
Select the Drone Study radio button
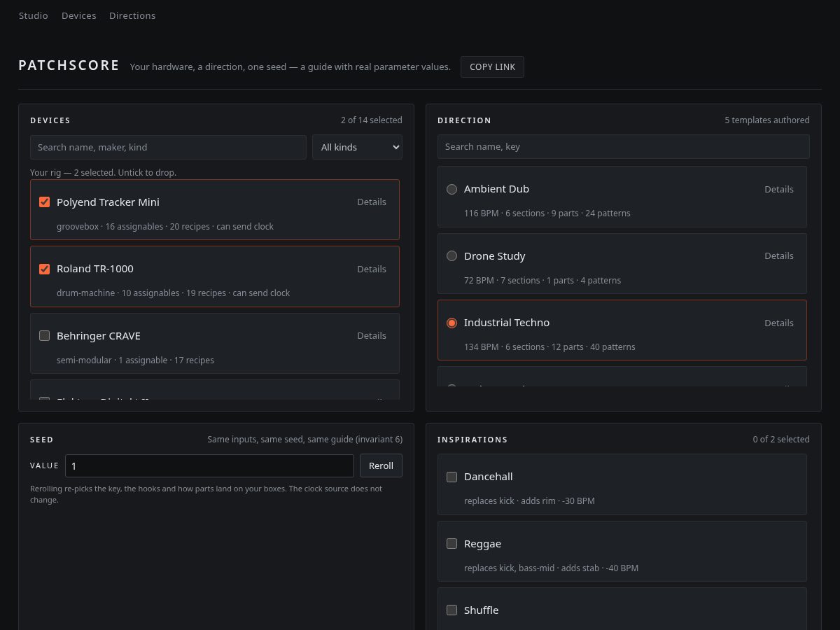pyautogui.click(x=451, y=256)
